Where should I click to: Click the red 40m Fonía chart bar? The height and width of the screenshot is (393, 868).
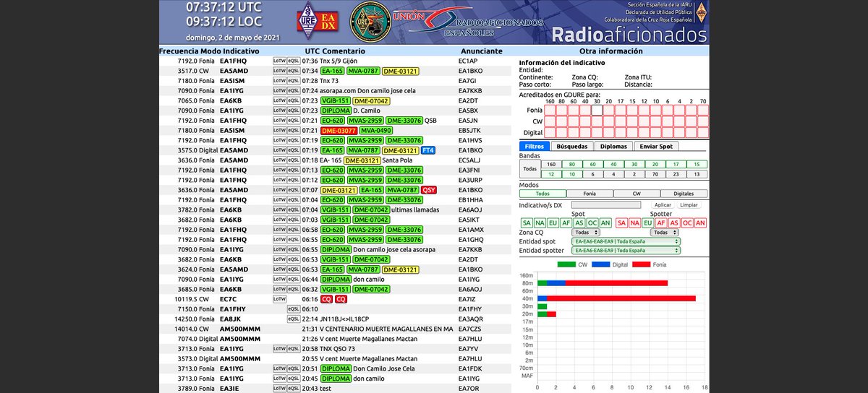[x=621, y=298]
